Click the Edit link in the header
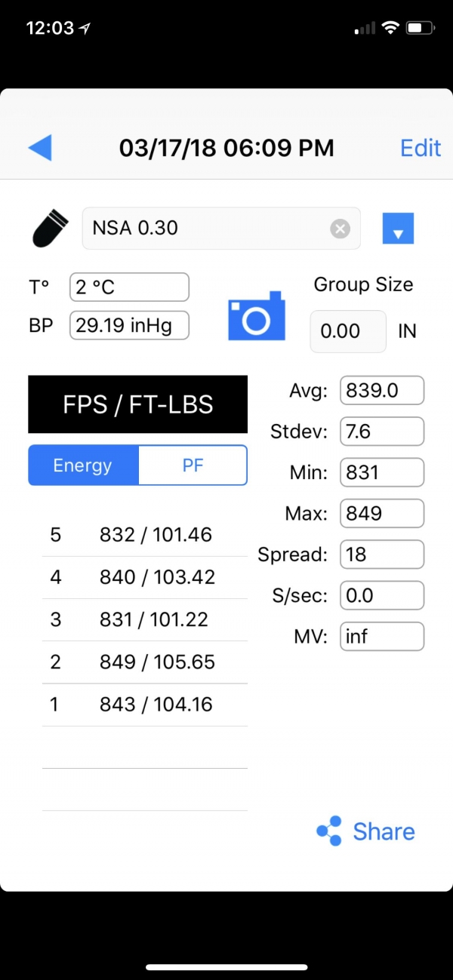Screen dimensions: 453x980 click(x=421, y=148)
